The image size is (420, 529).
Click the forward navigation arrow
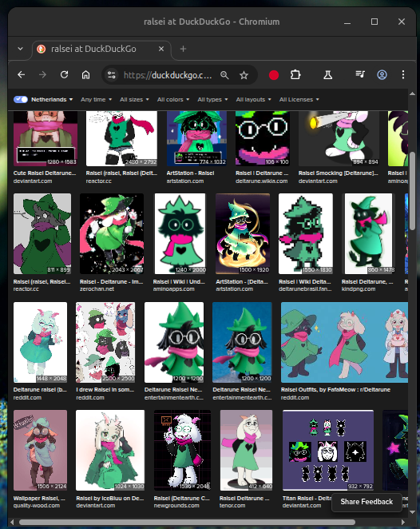coord(42,75)
